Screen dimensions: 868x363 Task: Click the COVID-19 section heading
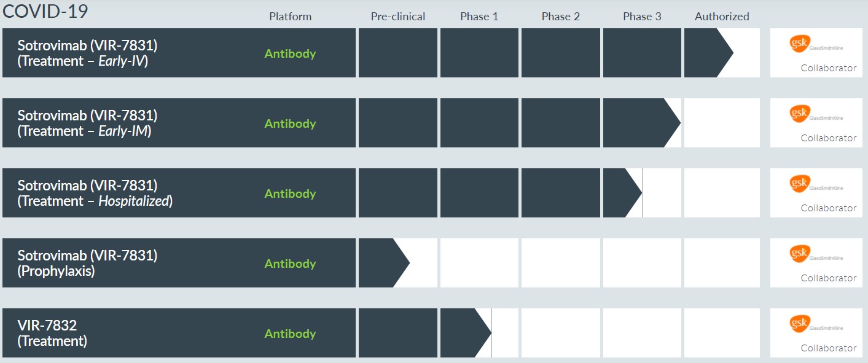coord(45,10)
